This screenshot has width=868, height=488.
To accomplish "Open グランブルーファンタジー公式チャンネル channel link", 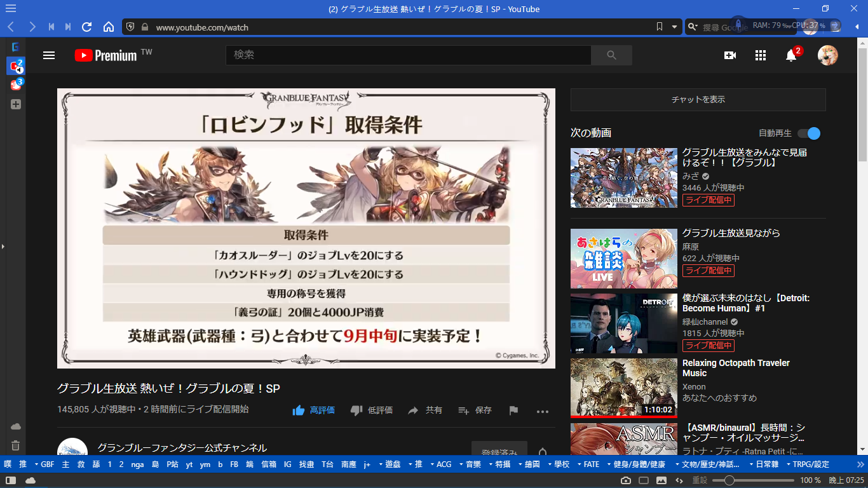I will pyautogui.click(x=182, y=448).
